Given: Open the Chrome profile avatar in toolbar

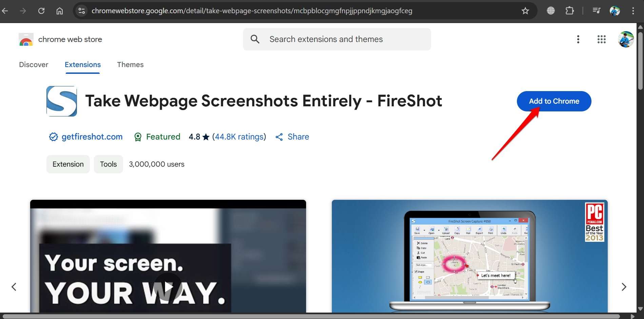Looking at the screenshot, I should pyautogui.click(x=615, y=11).
